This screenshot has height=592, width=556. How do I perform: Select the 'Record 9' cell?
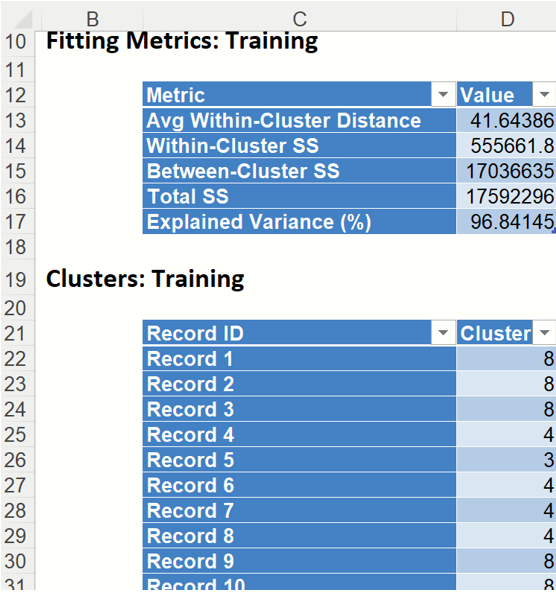click(299, 561)
